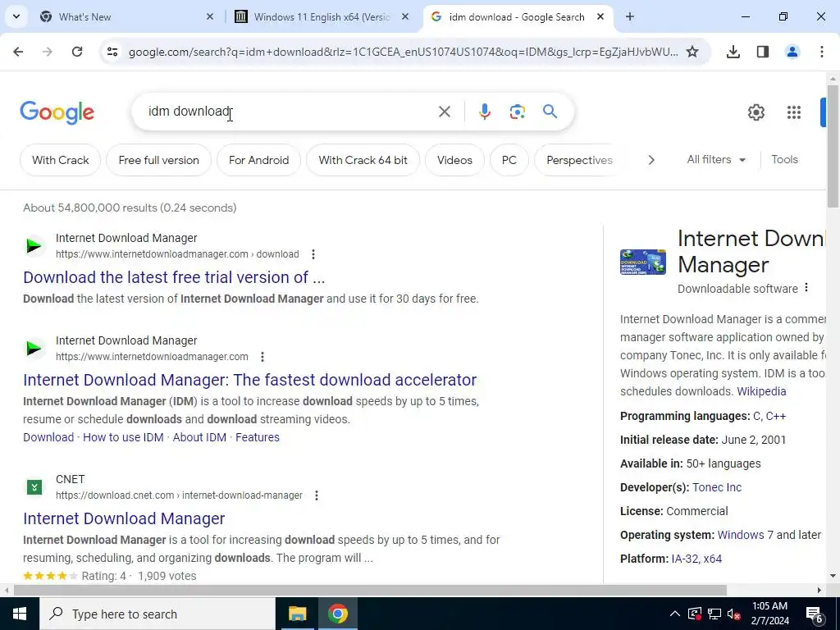The width and height of the screenshot is (840, 630).
Task: Open the Windows 7 operating system link
Action: pos(745,535)
